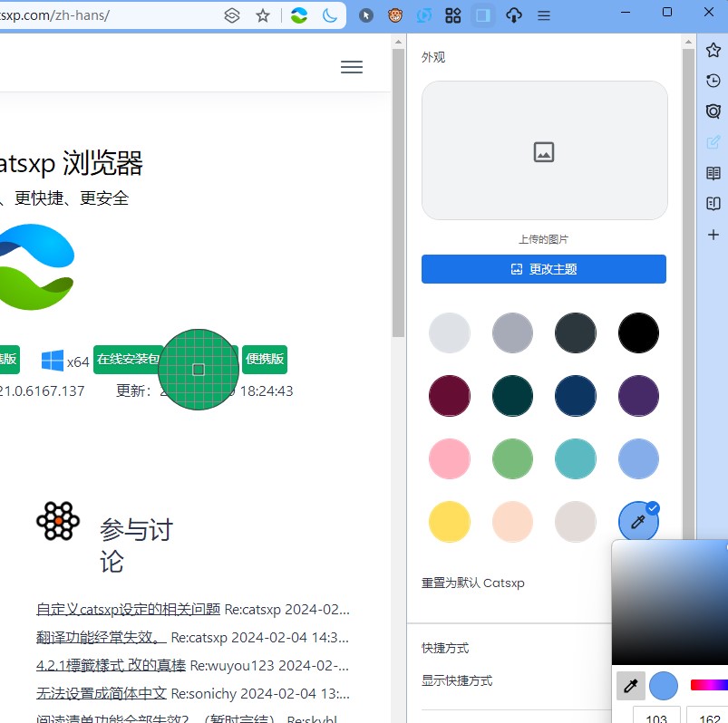Viewport: 728px width, 723px height.
Task: Select the yellow theme color swatch
Action: point(450,522)
